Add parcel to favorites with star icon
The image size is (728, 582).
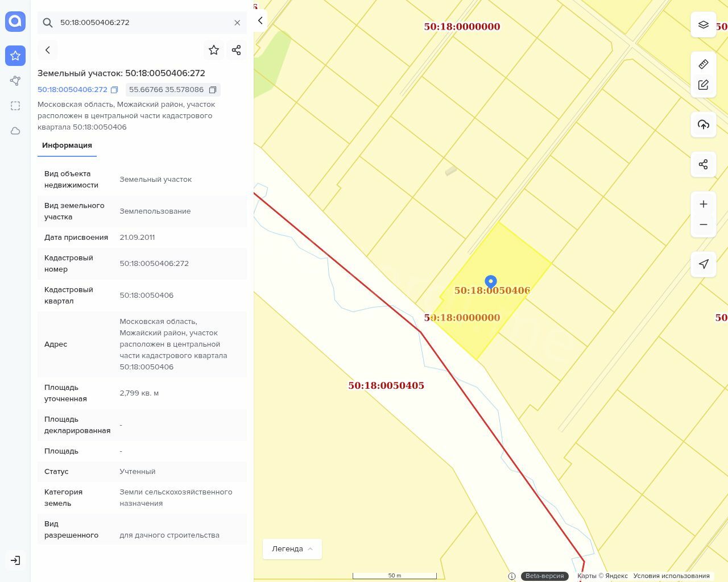214,50
